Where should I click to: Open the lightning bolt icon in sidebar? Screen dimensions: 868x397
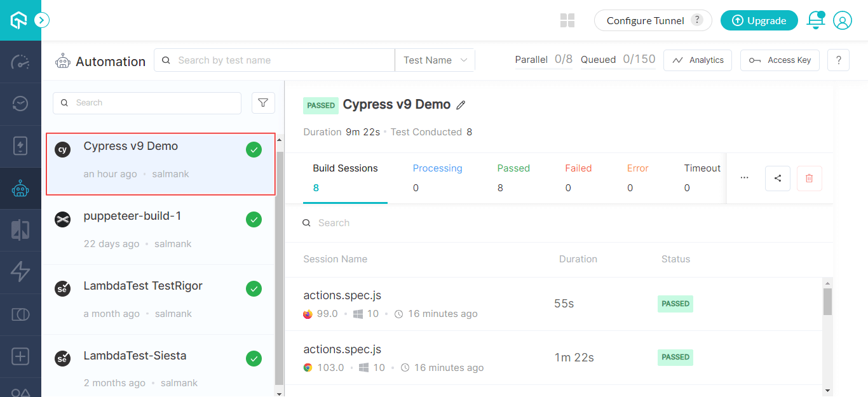pos(20,272)
